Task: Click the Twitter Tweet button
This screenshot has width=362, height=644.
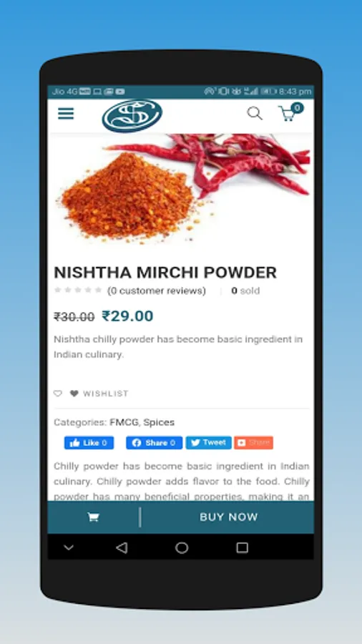Action: click(x=208, y=443)
